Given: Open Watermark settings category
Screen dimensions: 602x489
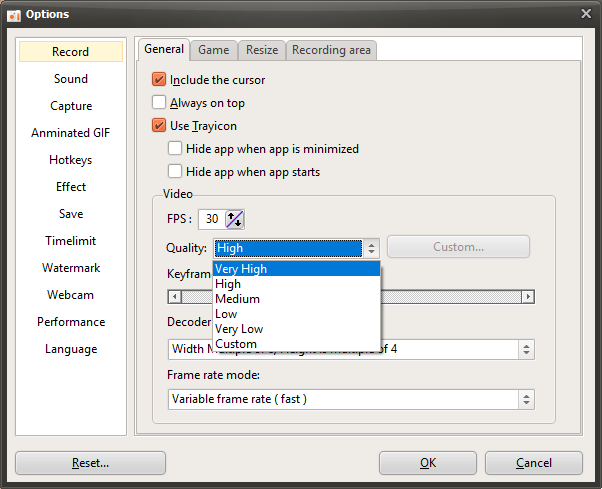Looking at the screenshot, I should pyautogui.click(x=70, y=268).
